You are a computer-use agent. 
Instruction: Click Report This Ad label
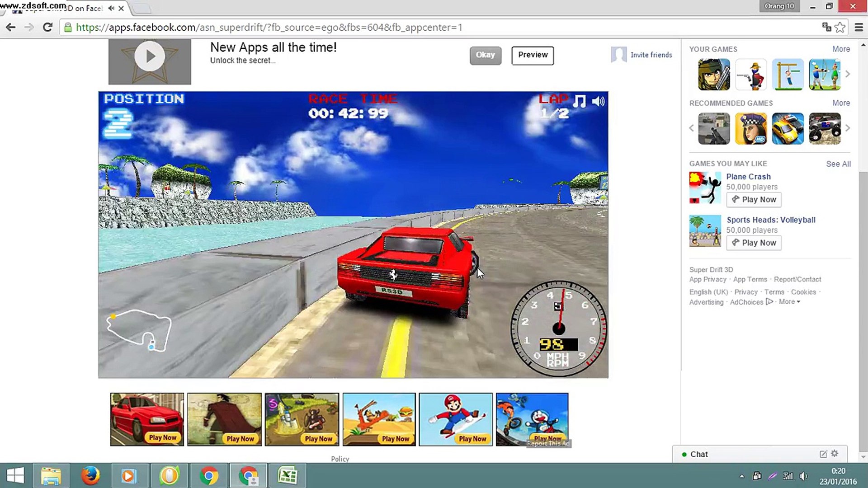click(x=548, y=444)
